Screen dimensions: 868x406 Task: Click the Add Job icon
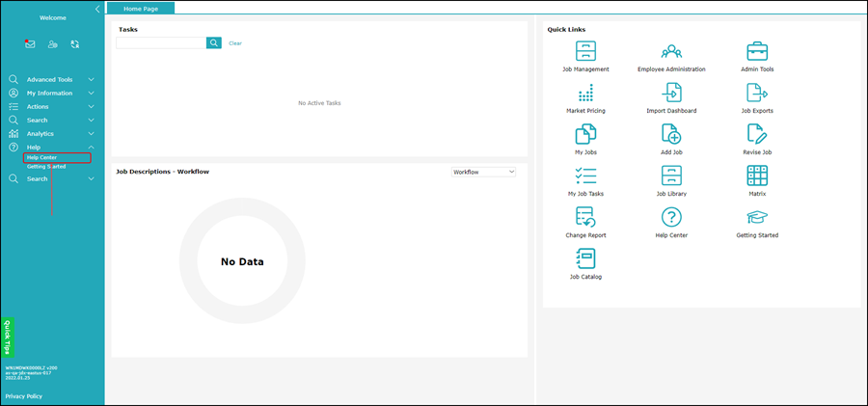click(671, 135)
